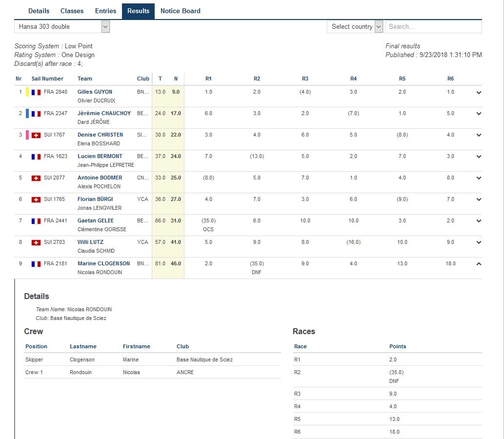Click the French flag for FRA 2181
The width and height of the screenshot is (504, 439).
click(x=36, y=264)
